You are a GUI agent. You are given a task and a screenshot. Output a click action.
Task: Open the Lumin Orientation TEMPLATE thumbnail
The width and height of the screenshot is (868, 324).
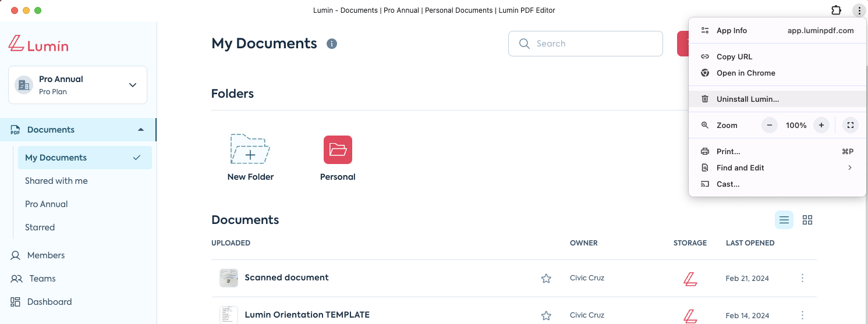229,315
